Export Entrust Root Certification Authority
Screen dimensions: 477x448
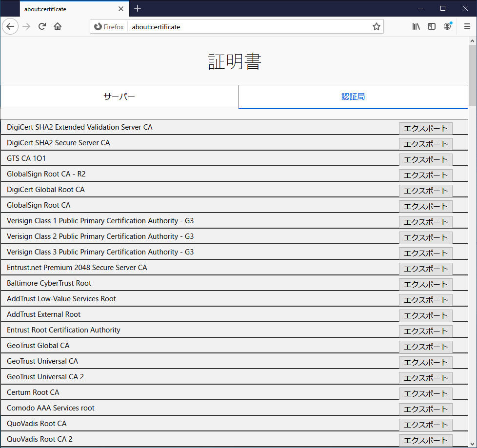pyautogui.click(x=426, y=331)
